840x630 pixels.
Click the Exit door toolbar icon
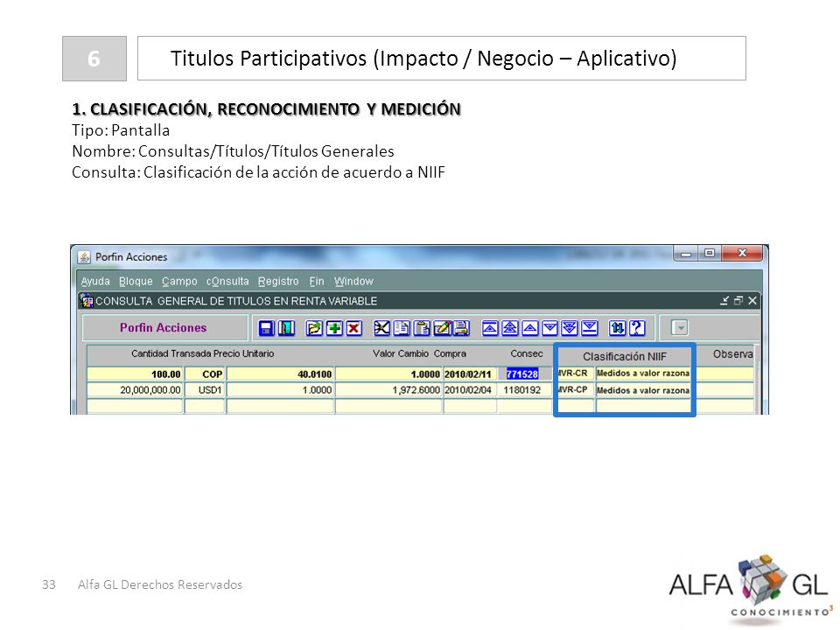[286, 328]
